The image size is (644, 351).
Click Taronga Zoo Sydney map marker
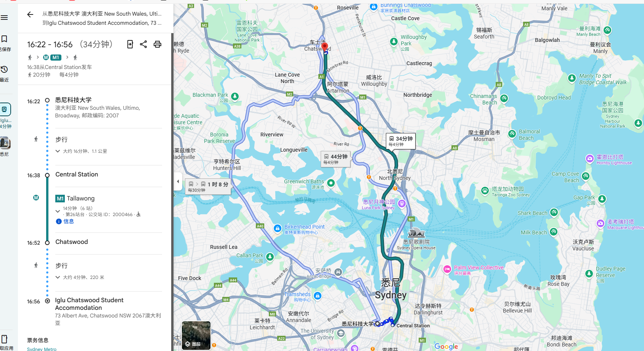tap(485, 191)
